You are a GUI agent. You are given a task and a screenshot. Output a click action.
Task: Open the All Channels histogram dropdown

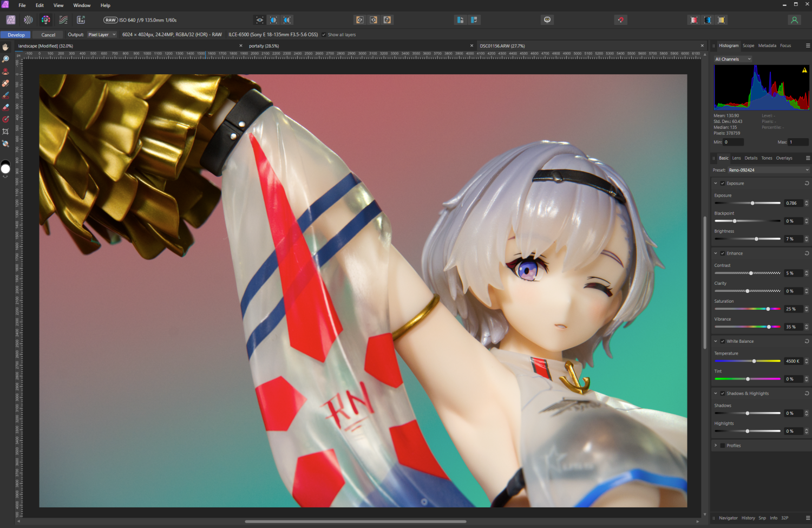click(733, 58)
